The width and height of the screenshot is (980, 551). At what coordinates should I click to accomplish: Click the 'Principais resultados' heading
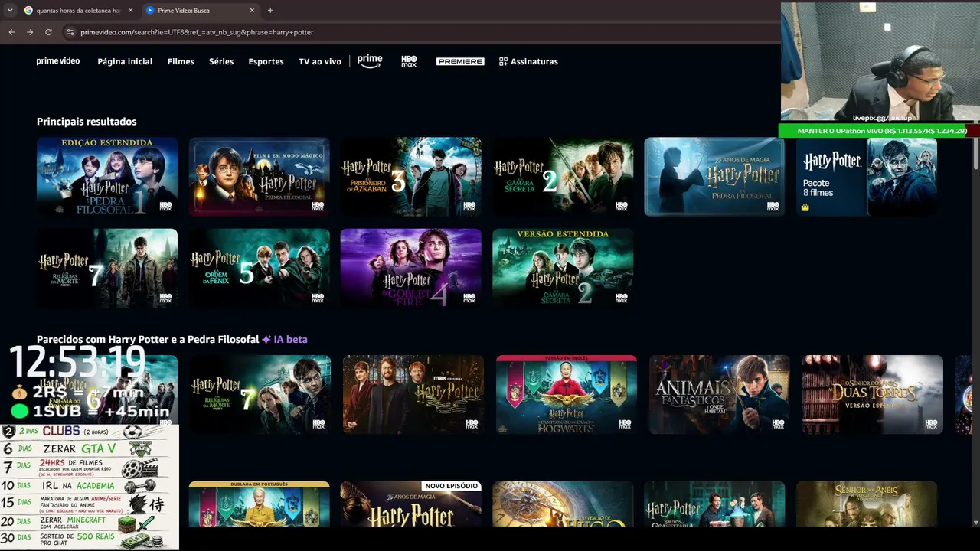87,122
